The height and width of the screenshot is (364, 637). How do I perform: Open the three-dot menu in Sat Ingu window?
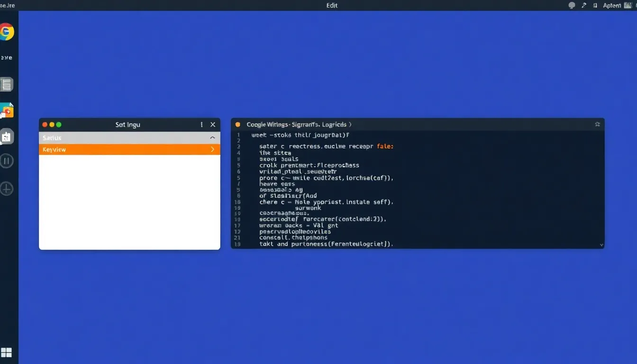202,125
